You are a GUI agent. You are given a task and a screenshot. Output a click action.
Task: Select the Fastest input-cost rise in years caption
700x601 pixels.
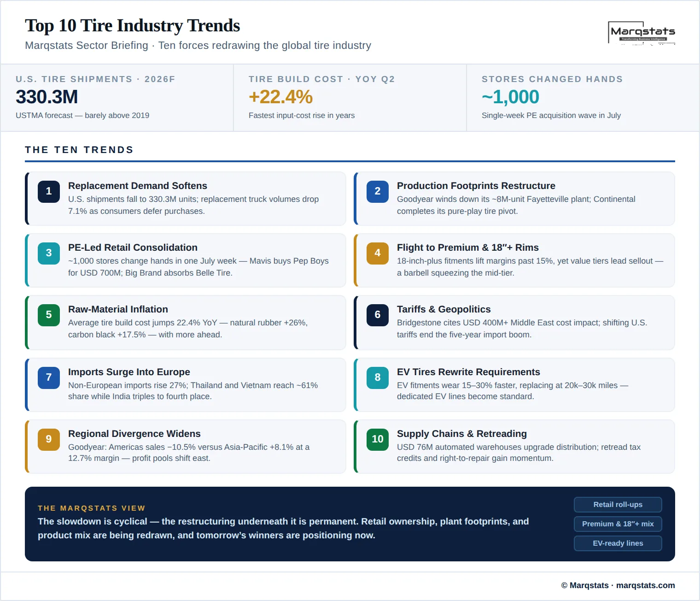[302, 116]
